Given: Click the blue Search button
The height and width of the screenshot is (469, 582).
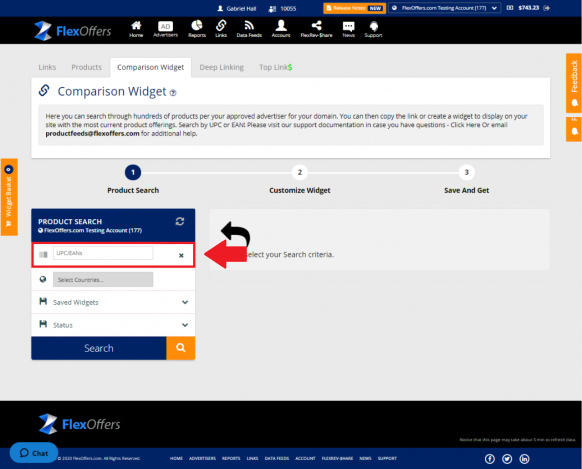Looking at the screenshot, I should 99,348.
